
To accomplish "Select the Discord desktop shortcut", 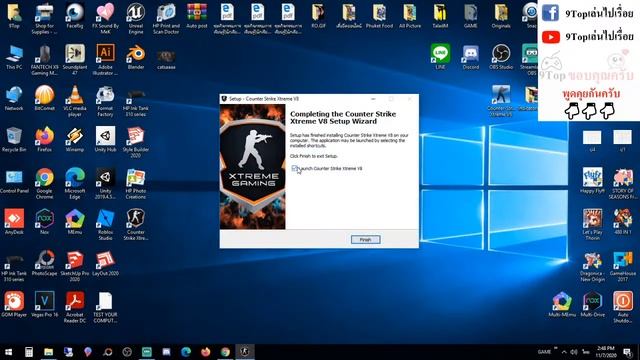I will [x=471, y=57].
